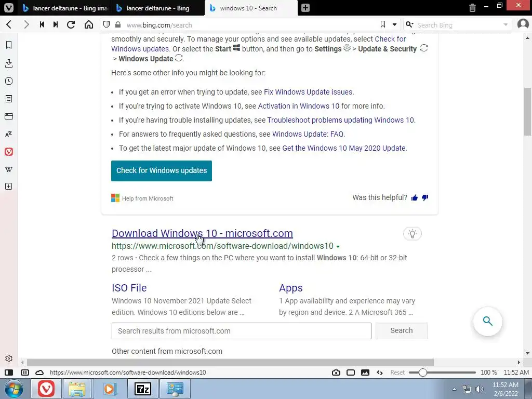Click the vertical scrollbar thumb
Image resolution: width=532 pixels, height=399 pixels.
point(528,111)
